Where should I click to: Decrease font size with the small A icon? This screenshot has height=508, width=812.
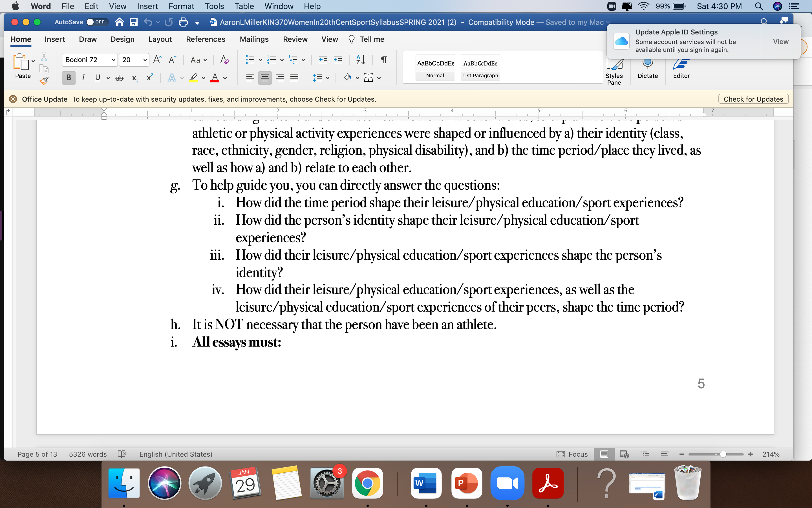[173, 60]
